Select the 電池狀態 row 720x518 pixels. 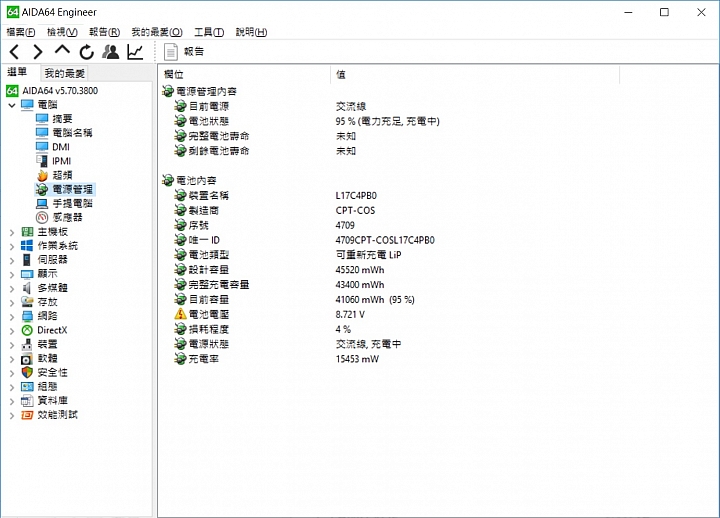[x=307, y=121]
